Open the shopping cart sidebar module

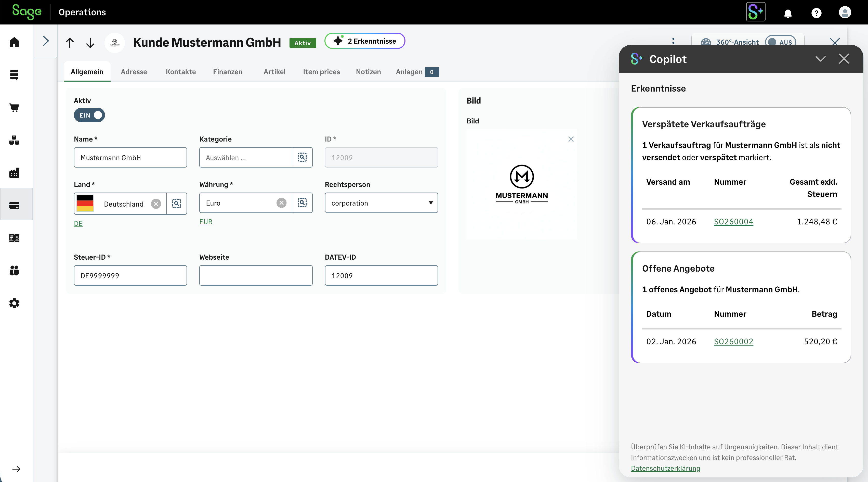coord(14,108)
